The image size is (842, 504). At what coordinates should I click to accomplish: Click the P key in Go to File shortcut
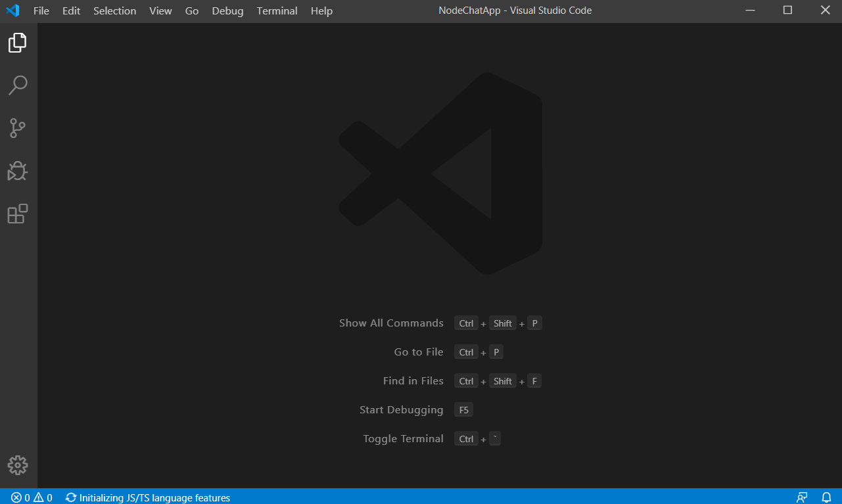(x=496, y=352)
